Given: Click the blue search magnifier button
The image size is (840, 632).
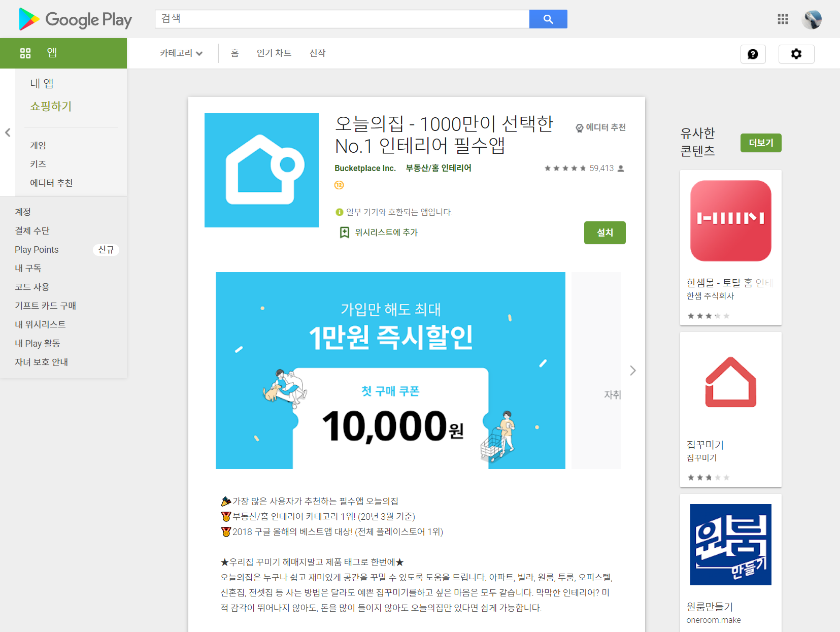Looking at the screenshot, I should [548, 19].
